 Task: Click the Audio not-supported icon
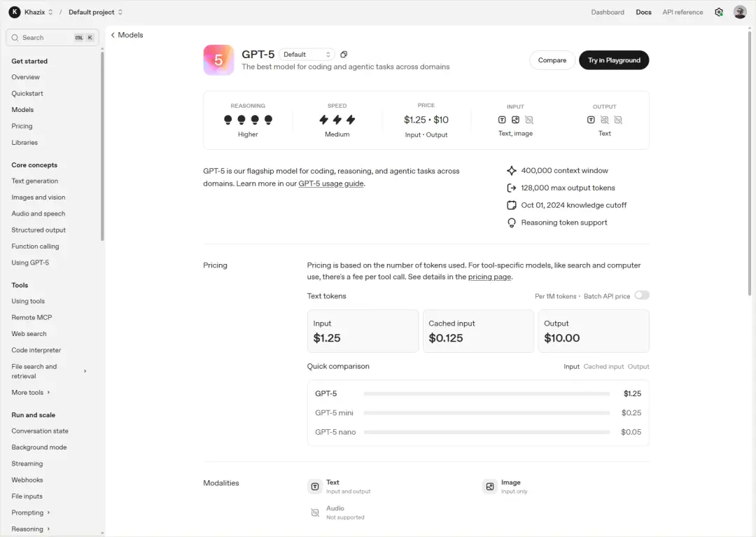(315, 512)
